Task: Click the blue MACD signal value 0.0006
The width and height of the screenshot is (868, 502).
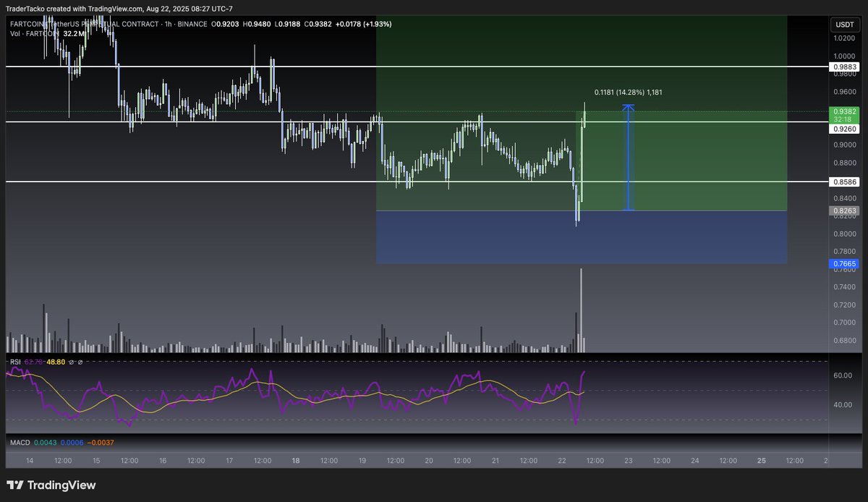Action: (x=72, y=442)
